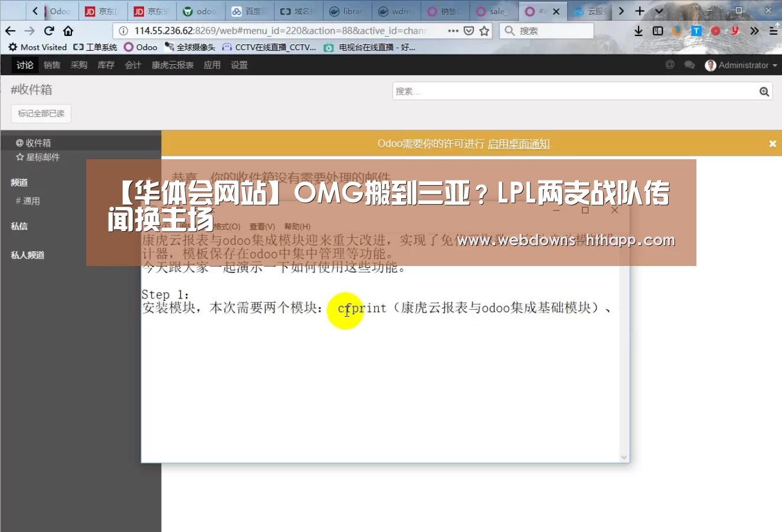Switch to the 百度 tab
This screenshot has height=532, width=782.
point(249,11)
